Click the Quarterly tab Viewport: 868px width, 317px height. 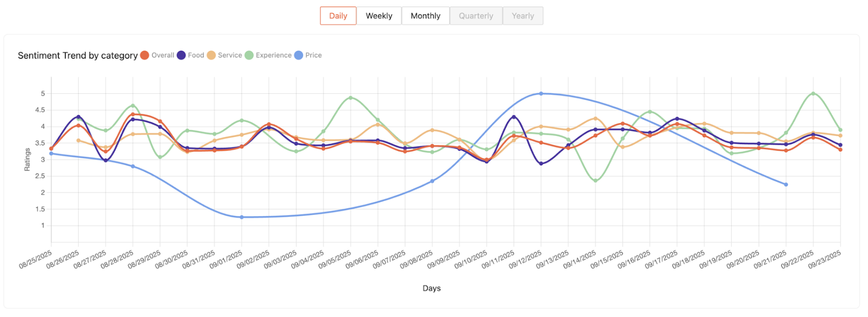476,16
